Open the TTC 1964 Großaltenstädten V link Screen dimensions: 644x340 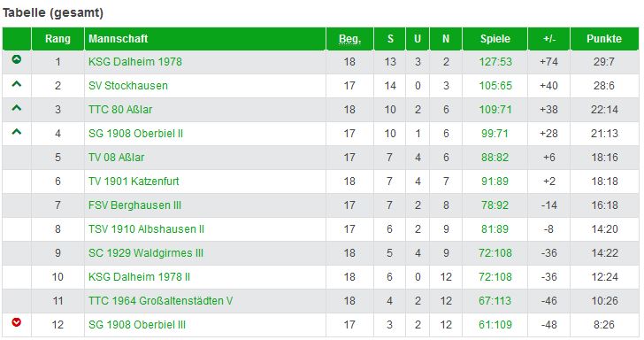161,300
